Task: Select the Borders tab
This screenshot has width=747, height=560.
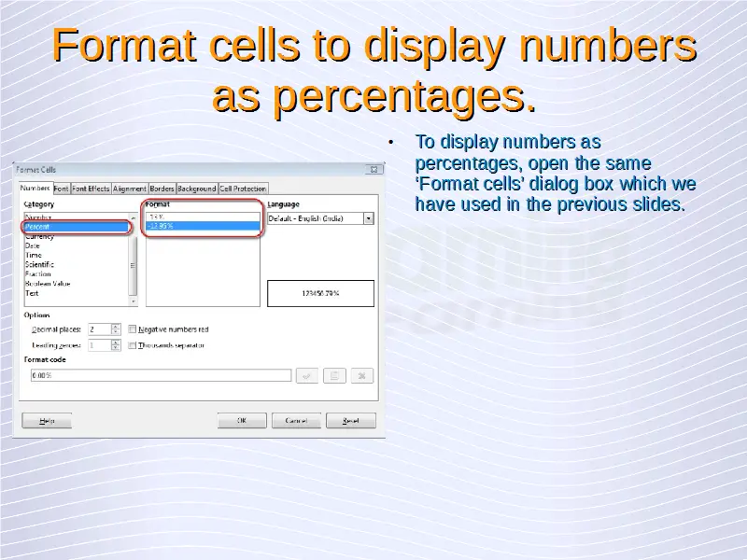Action: point(162,189)
